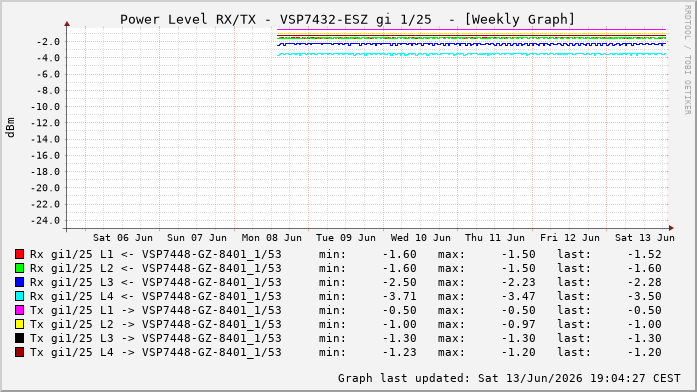This screenshot has width=697, height=392.
Task: Click the 'Wed 10 Jun' x-axis label
Action: [421, 238]
